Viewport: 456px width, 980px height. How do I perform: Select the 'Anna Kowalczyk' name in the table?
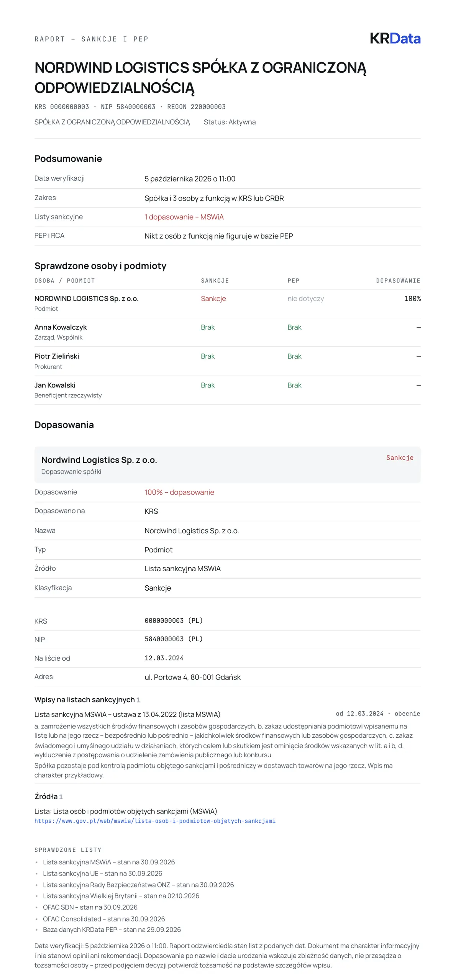(61, 327)
